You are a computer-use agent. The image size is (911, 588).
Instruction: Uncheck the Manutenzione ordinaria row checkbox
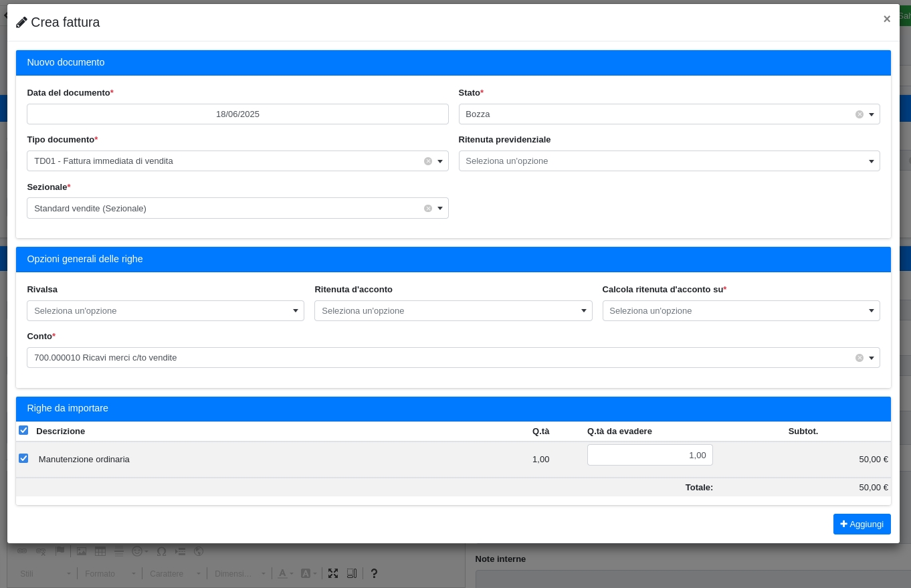click(23, 458)
